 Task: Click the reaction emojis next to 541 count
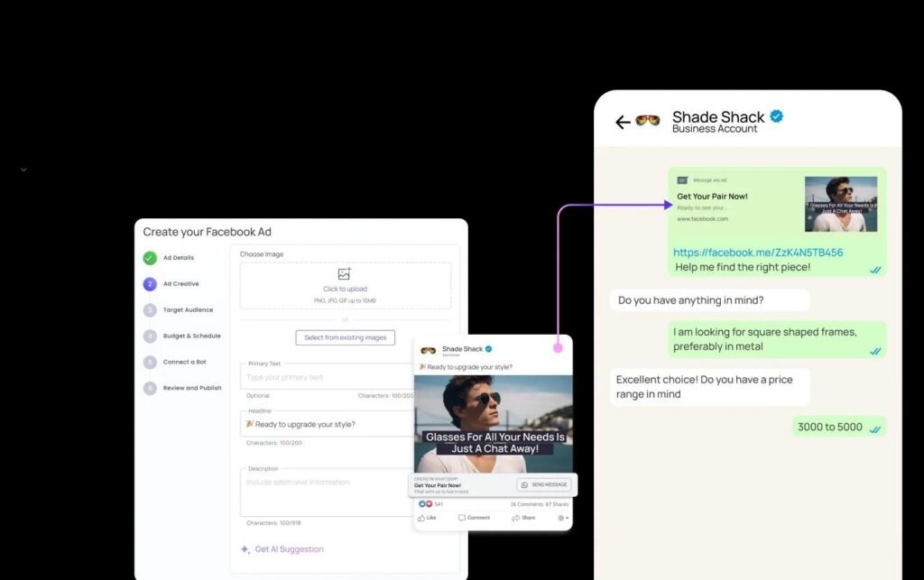pos(426,504)
